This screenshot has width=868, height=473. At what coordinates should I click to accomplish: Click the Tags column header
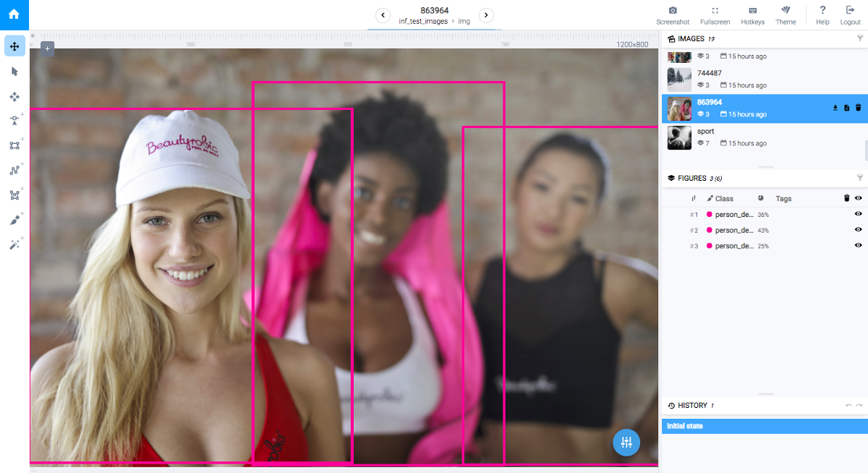click(x=783, y=198)
